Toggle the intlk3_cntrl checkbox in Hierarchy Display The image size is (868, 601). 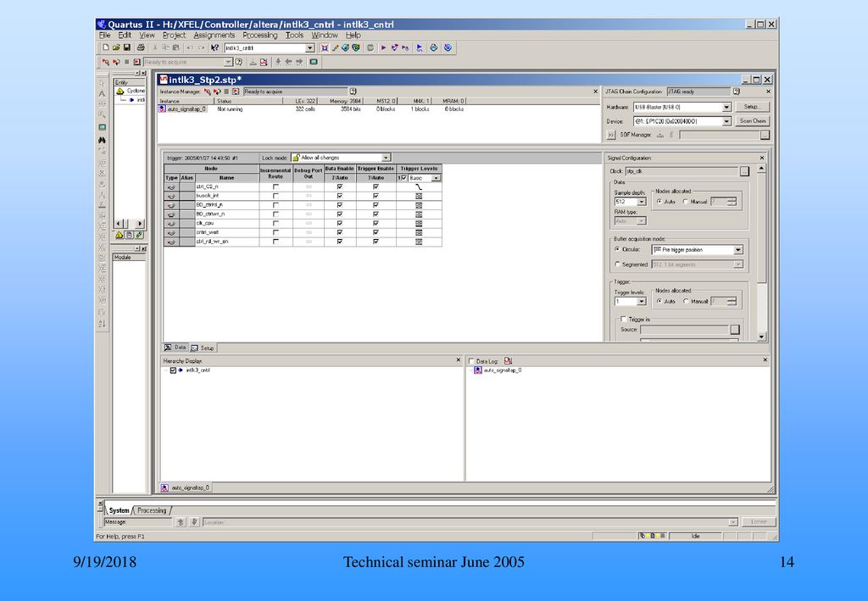[173, 370]
